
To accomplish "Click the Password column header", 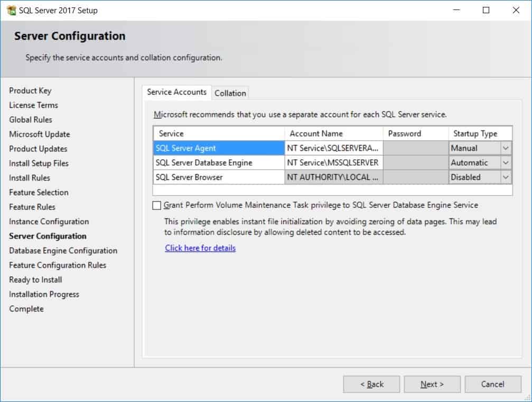I will coord(416,133).
